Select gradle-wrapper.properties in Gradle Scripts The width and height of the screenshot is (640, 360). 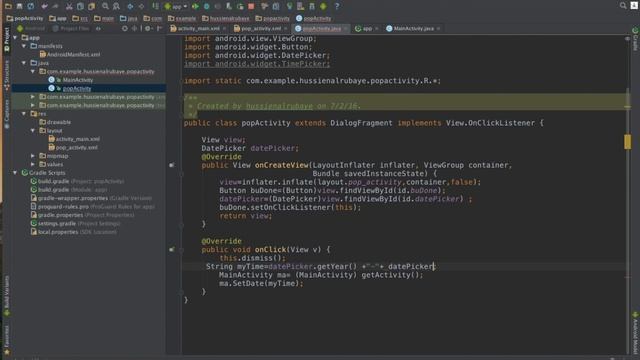tap(91, 198)
